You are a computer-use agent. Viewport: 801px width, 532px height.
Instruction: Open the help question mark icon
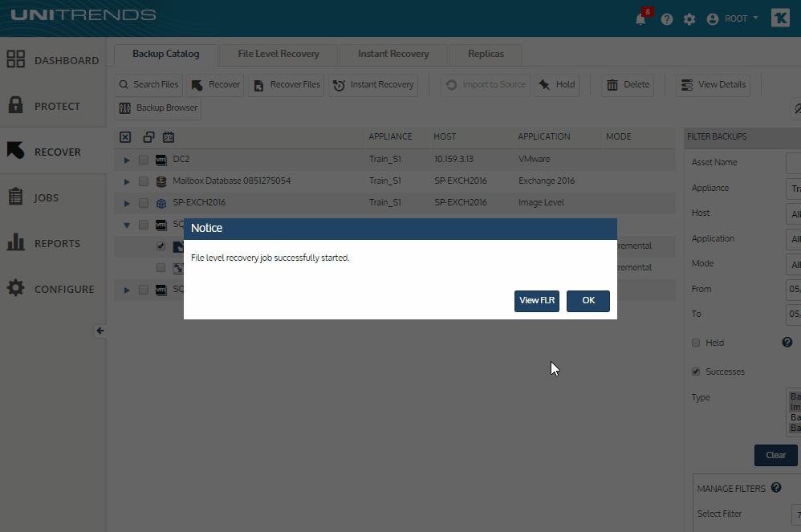(667, 19)
